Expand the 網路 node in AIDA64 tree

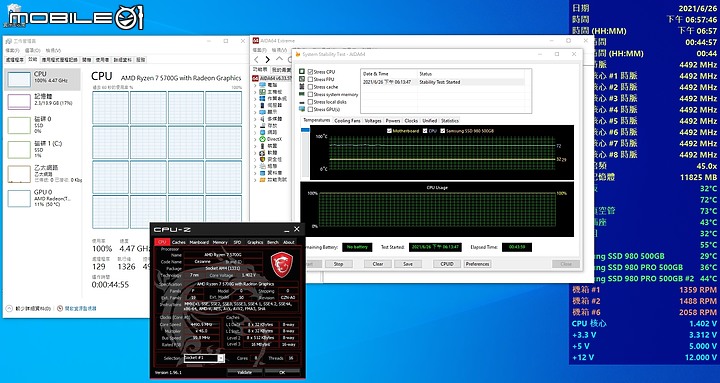click(255, 132)
